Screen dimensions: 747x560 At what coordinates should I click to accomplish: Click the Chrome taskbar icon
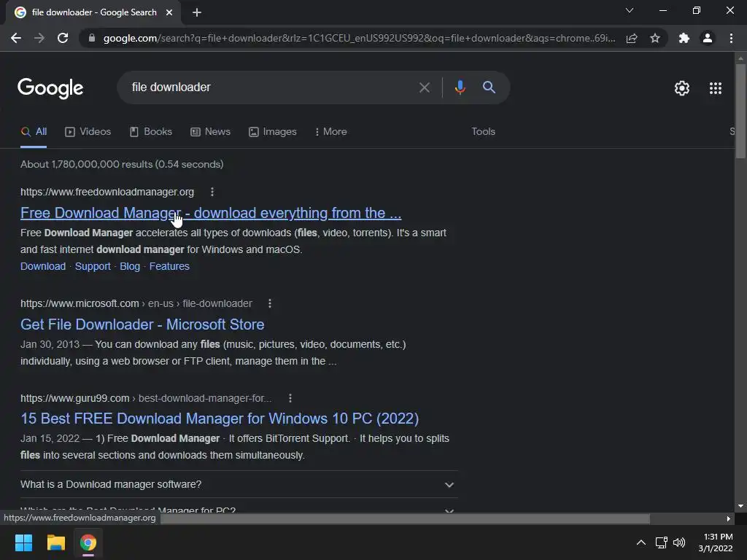coord(88,542)
